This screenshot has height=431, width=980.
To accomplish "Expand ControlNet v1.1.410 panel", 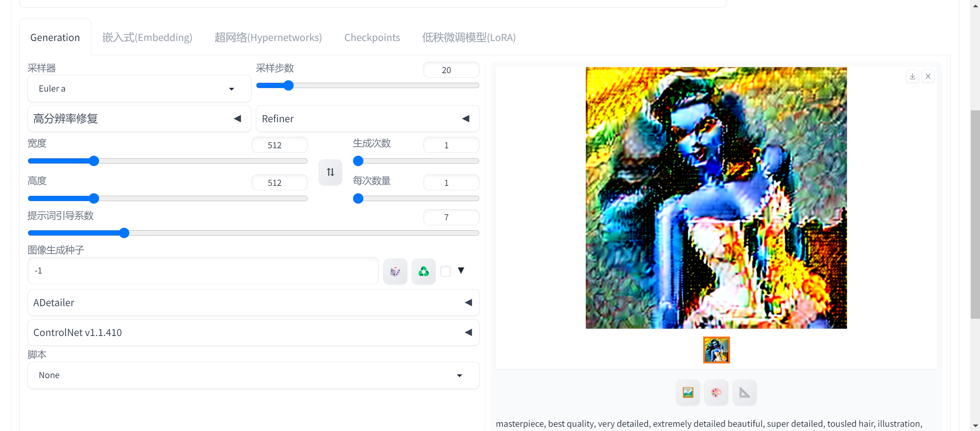I will pyautogui.click(x=253, y=333).
